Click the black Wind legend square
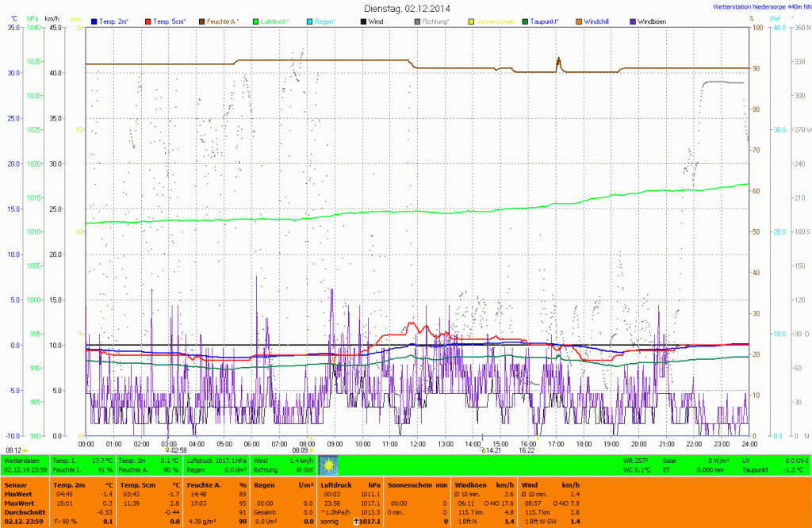812x528 pixels. click(x=364, y=21)
